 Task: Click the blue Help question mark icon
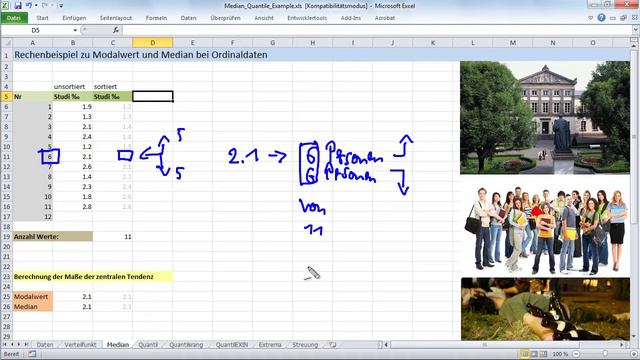pyautogui.click(x=601, y=18)
